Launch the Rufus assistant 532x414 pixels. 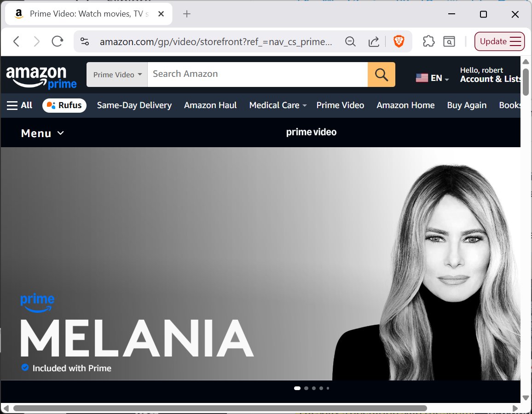tap(64, 105)
